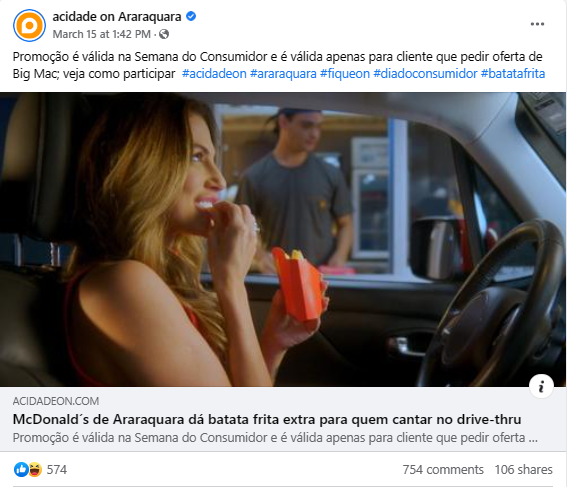Click the McDonald's de Araraquara article headline
This screenshot has height=487, width=567.
pos(267,419)
